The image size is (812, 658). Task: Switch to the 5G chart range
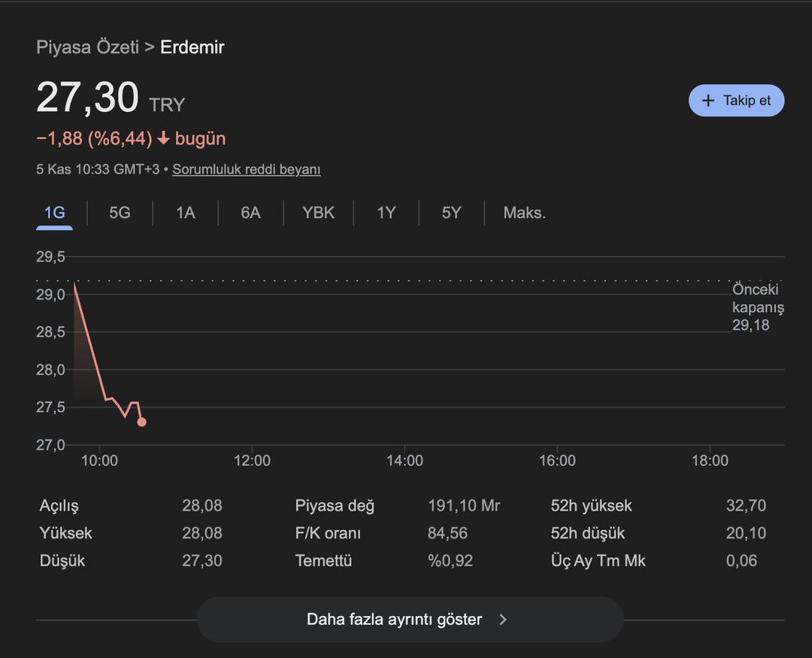coord(120,213)
